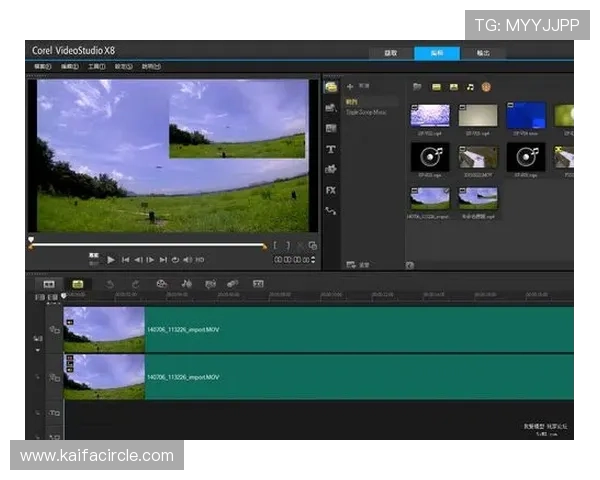Toggle photo files visibility in library
Screen dimensions: 600x480
click(454, 87)
